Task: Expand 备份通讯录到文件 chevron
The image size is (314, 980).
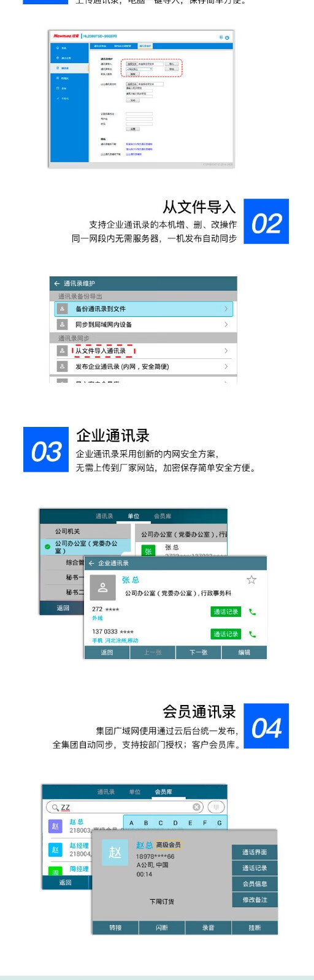Action: pos(226,309)
